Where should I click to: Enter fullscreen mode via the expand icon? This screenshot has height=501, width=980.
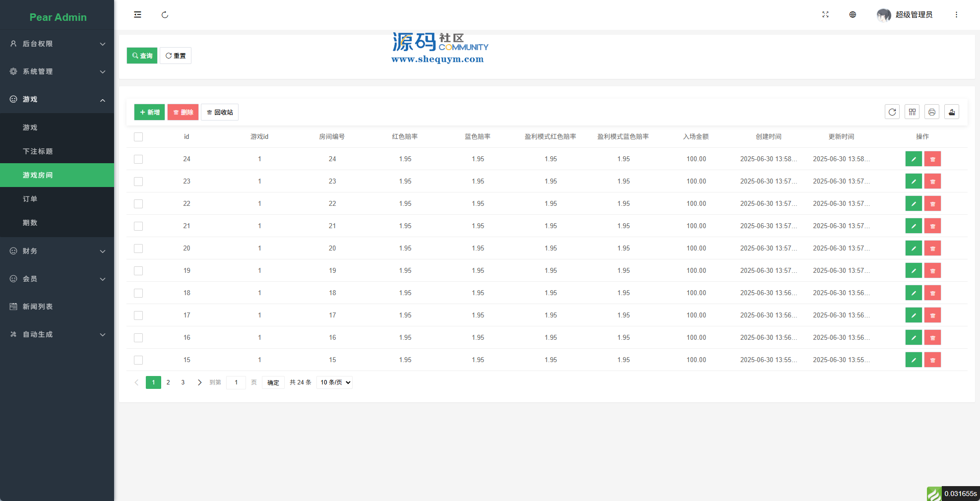click(x=825, y=15)
